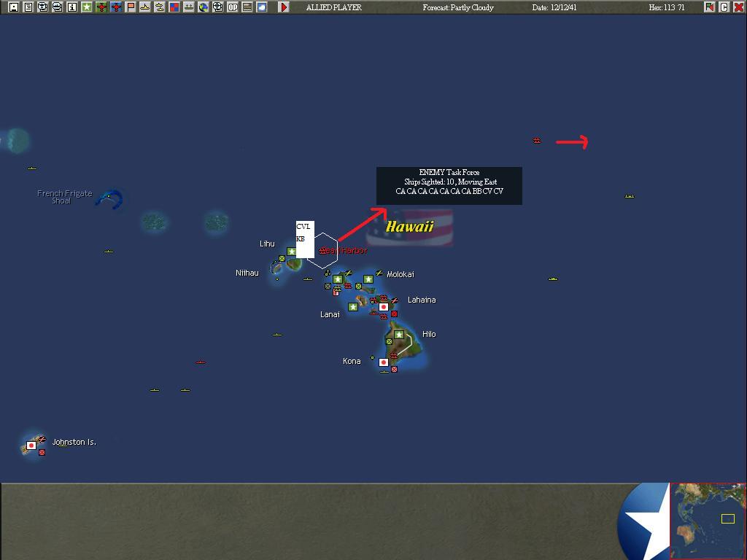Viewport: 747px width, 560px height.
Task: Select the Japanese flag base at Kona
Action: 384,362
